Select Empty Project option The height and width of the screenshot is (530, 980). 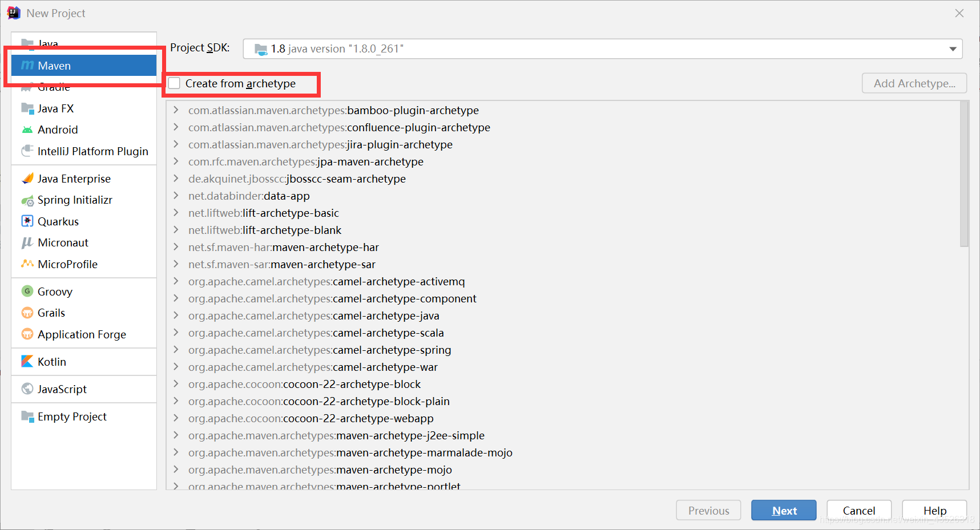point(84,416)
